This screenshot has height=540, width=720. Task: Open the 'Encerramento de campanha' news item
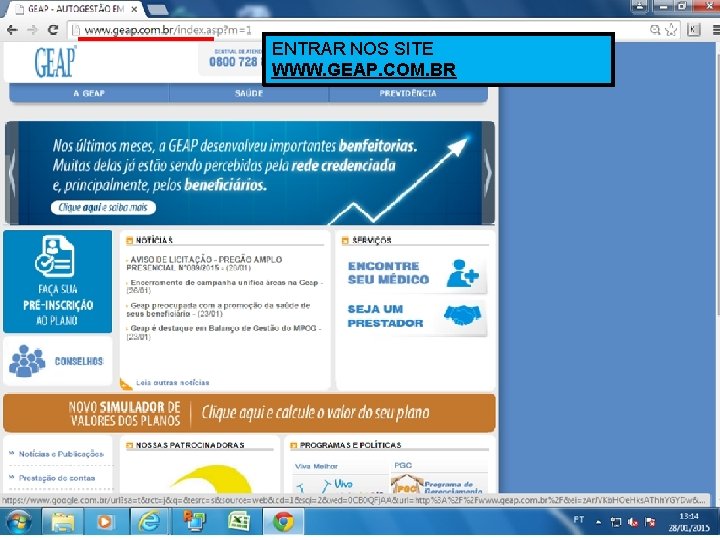[225, 286]
